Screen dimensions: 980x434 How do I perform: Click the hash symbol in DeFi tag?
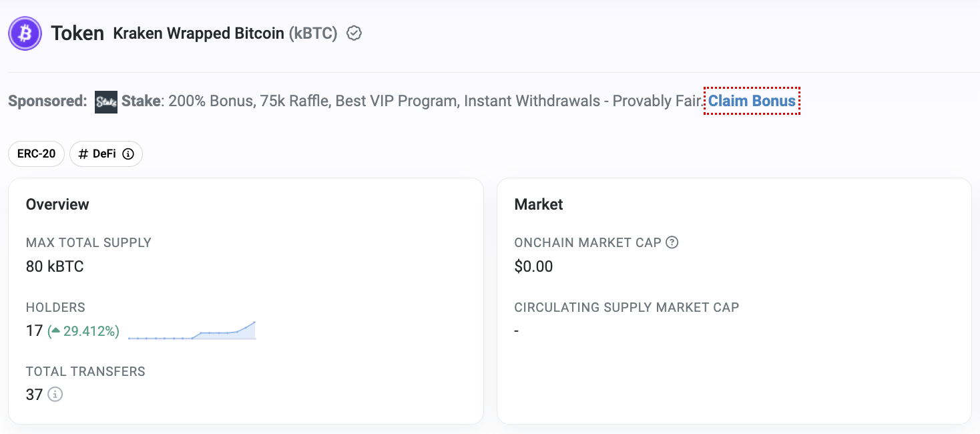pyautogui.click(x=83, y=154)
